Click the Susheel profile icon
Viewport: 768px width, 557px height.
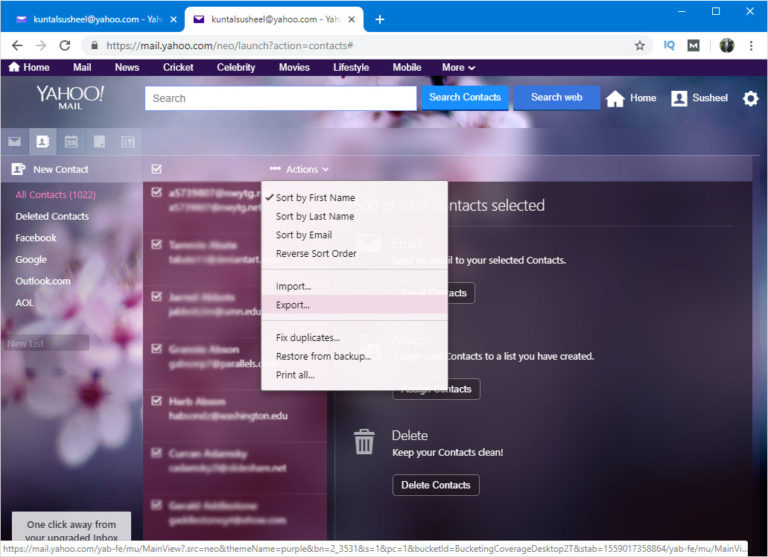[x=679, y=98]
